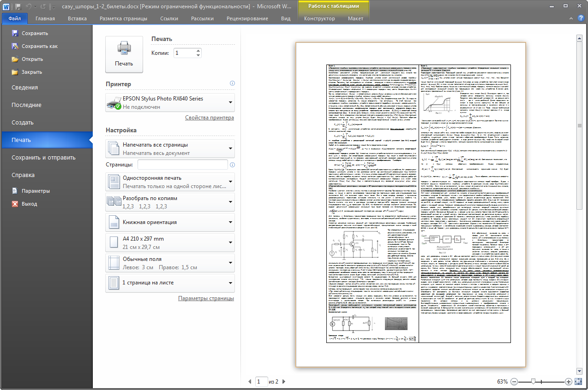588x390 pixels.
Task: Open the Customize Quick Access Toolbar arrow
Action: click(54, 6)
